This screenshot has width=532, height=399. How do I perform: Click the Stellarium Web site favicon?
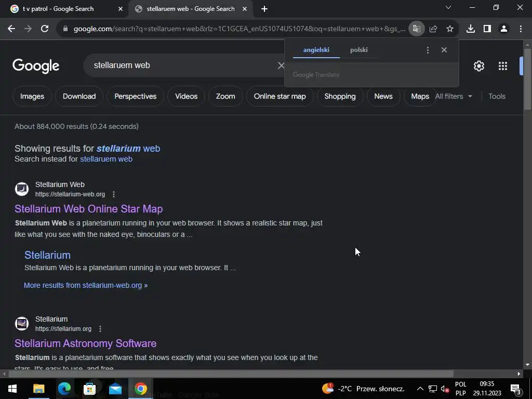point(22,189)
